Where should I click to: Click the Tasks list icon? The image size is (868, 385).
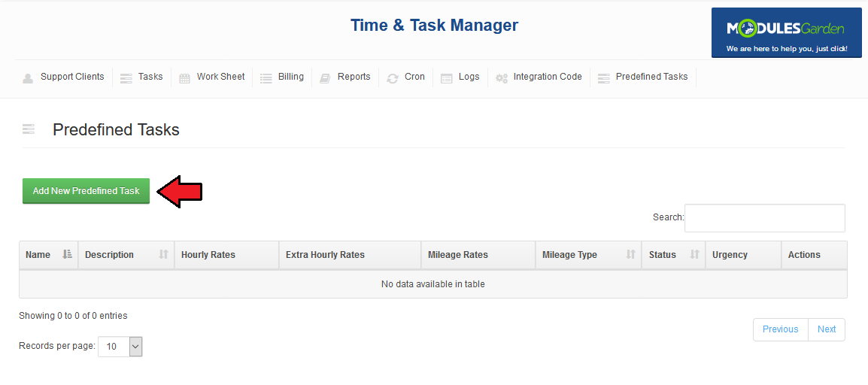point(126,78)
